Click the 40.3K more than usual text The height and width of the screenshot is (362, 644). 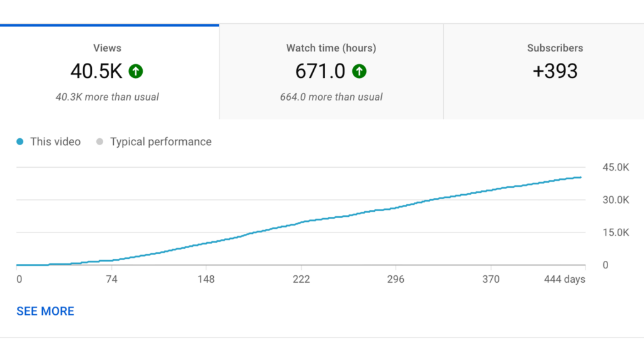tap(107, 97)
